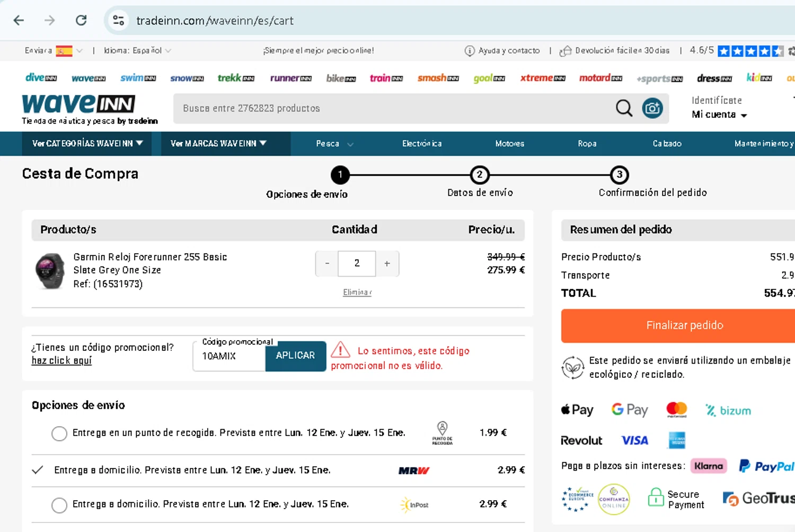The height and width of the screenshot is (532, 795).
Task: Click step 2 Datos de envío marker
Action: (480, 174)
